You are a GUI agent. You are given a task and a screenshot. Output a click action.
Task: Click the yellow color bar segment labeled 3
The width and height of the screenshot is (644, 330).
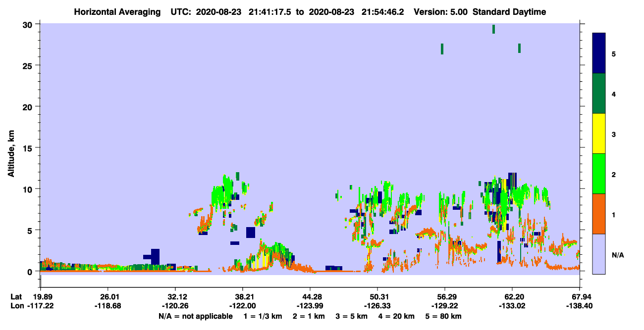click(x=599, y=134)
